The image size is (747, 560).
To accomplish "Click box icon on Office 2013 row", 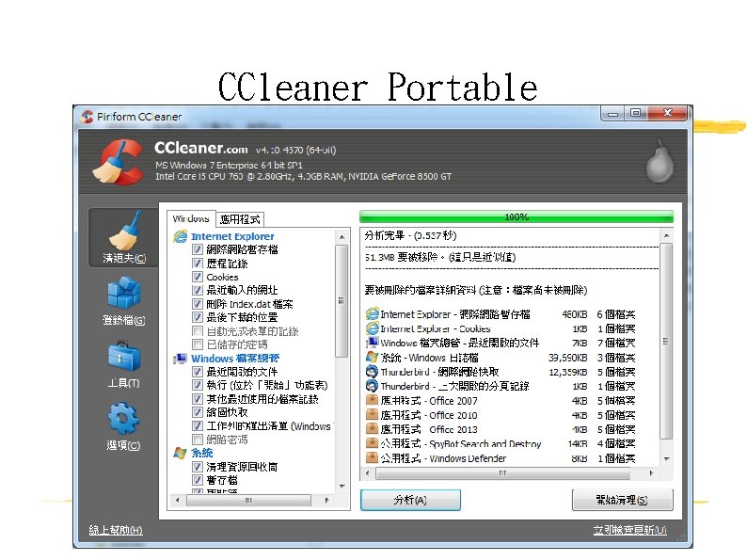I will pos(372,429).
